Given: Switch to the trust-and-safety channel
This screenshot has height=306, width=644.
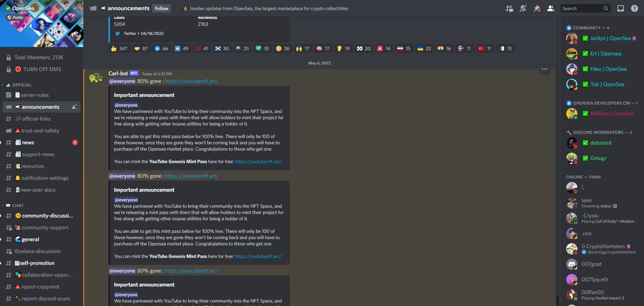Looking at the screenshot, I should (41, 131).
